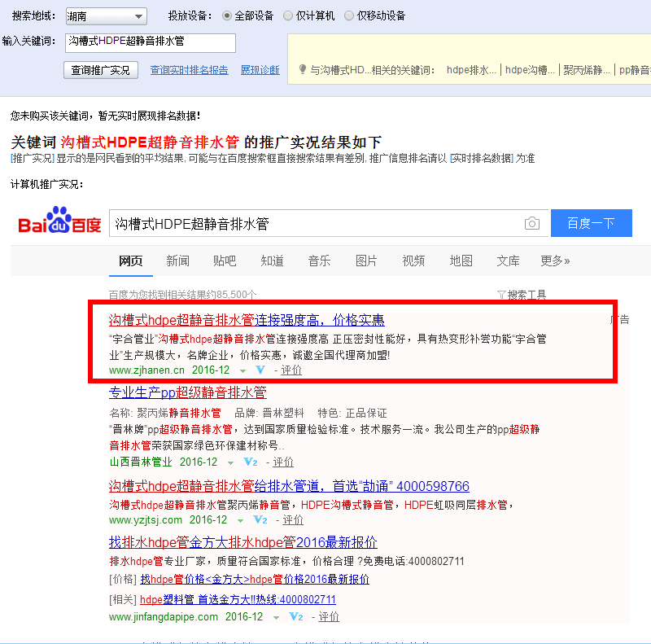Click the V verification badge for www.zjhanen.cn
The image size is (651, 644).
click(260, 370)
